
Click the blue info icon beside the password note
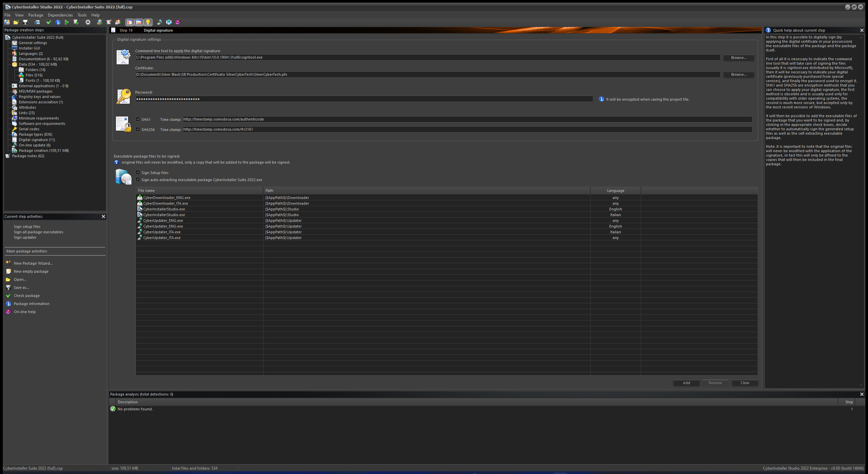[x=601, y=99]
